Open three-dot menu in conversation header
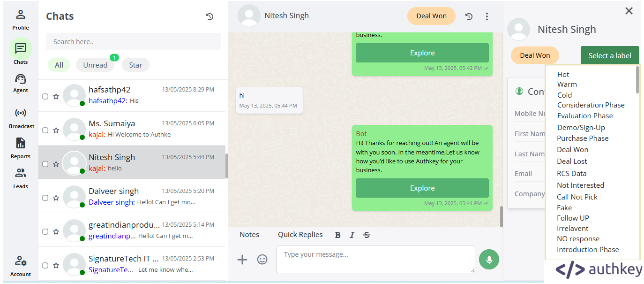Image resolution: width=644 pixels, height=284 pixels. pos(487,16)
